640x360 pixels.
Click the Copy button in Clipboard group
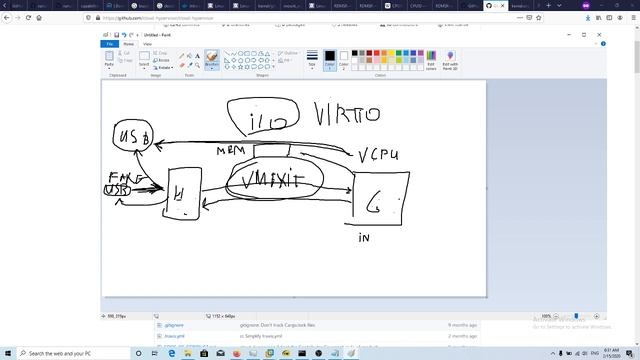(125, 60)
